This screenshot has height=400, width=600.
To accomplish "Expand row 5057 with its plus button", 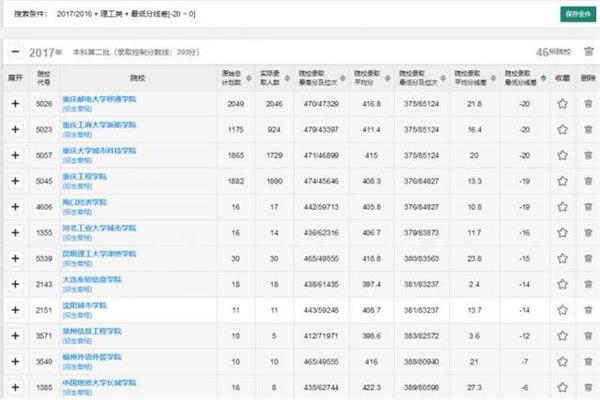I will coord(15,155).
